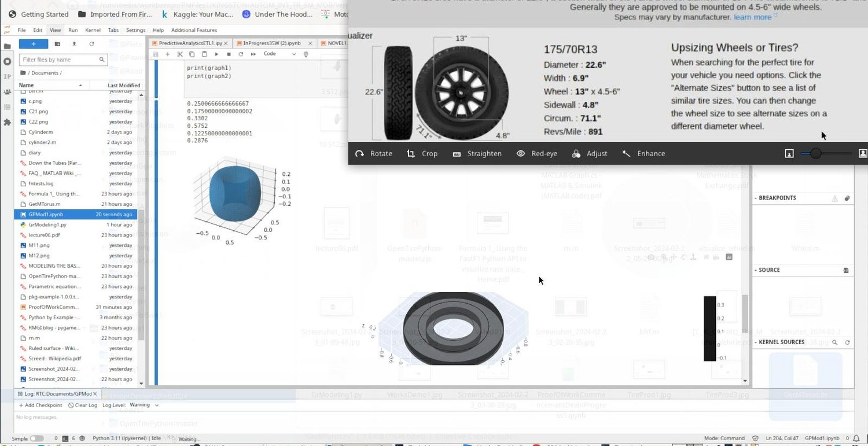Open the Log Level Warning dropdown
The height and width of the screenshot is (446, 868).
click(145, 405)
